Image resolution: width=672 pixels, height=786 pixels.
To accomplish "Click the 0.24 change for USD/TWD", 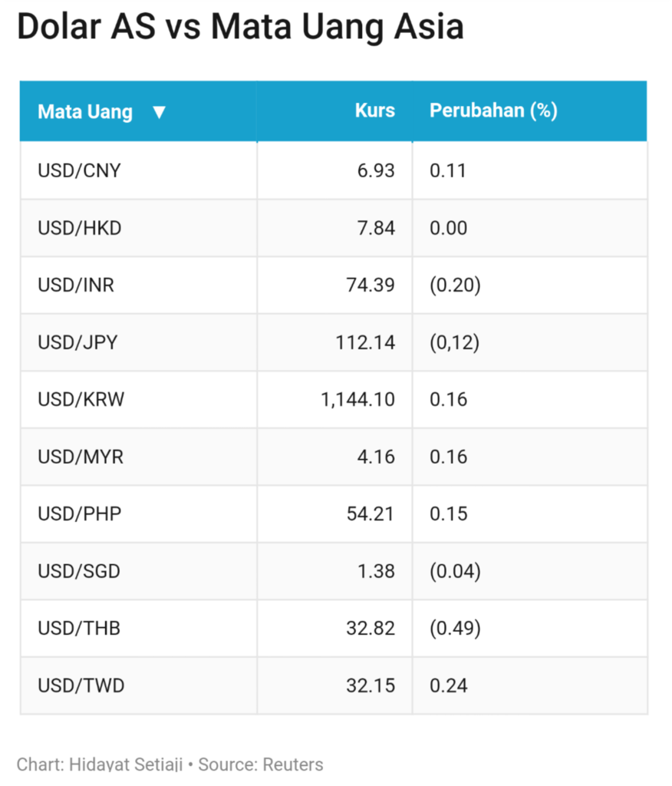I will pyautogui.click(x=449, y=685).
